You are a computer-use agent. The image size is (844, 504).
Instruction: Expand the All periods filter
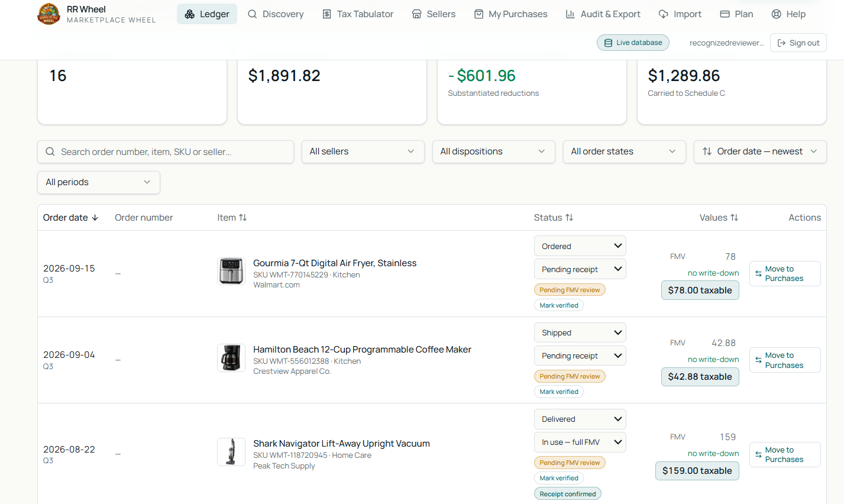click(99, 182)
